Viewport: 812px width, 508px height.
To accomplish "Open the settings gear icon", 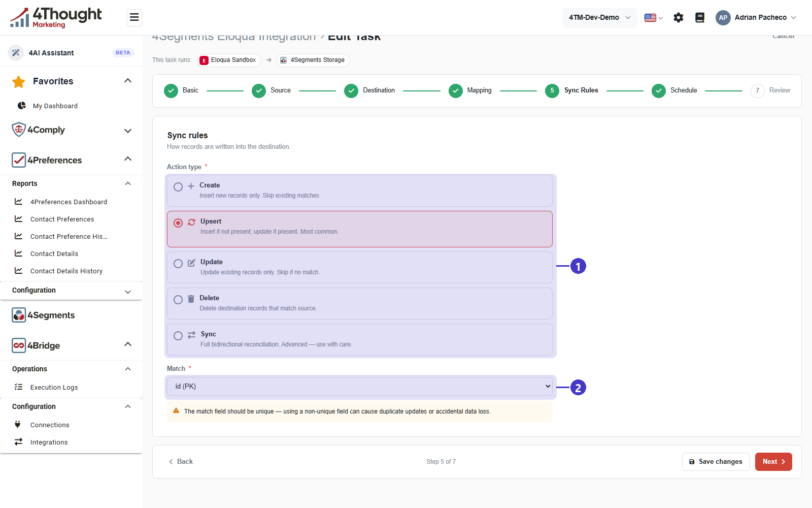I will coord(679,17).
